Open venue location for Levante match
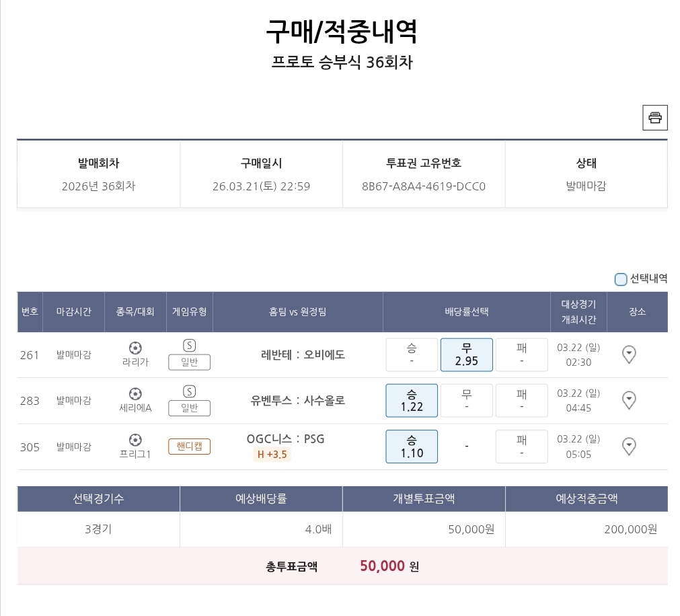680x616 pixels. point(629,354)
